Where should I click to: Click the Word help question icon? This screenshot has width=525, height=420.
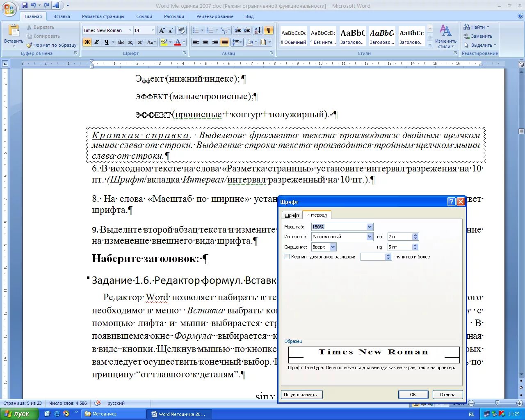520,16
